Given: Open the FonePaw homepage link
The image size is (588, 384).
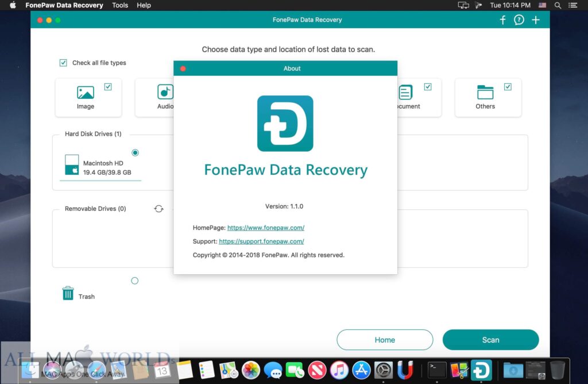Looking at the screenshot, I should [266, 228].
